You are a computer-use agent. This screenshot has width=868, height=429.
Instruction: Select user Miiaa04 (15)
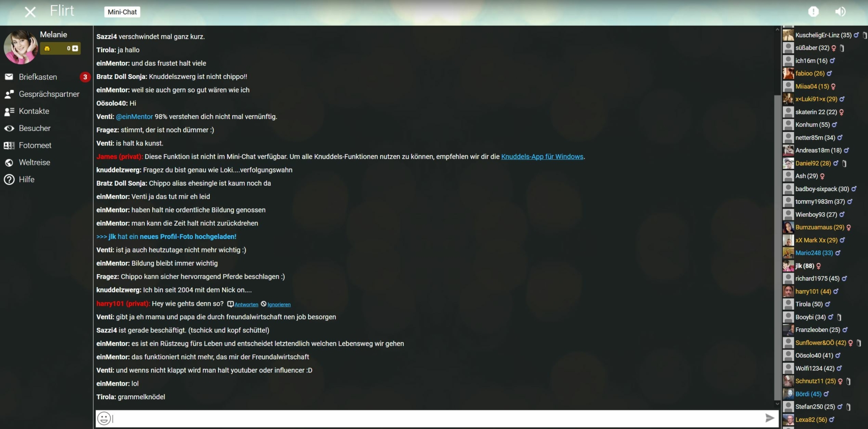click(x=812, y=86)
